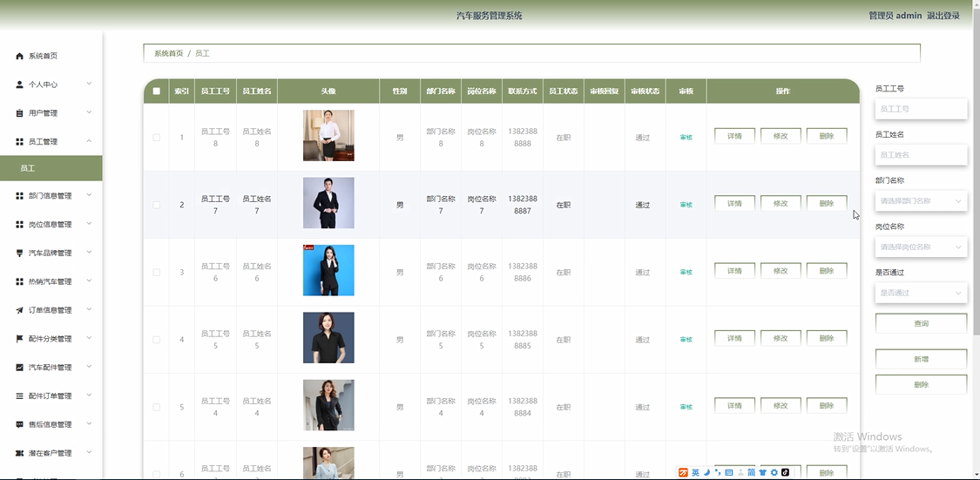
Task: Click the home icon beside 系统首页
Action: click(20, 56)
